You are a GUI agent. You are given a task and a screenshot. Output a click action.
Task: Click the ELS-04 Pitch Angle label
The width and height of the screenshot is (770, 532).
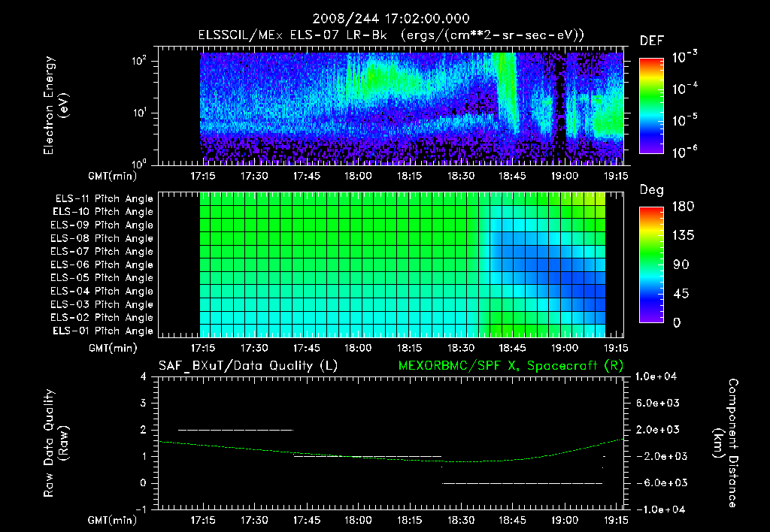pyautogui.click(x=102, y=292)
